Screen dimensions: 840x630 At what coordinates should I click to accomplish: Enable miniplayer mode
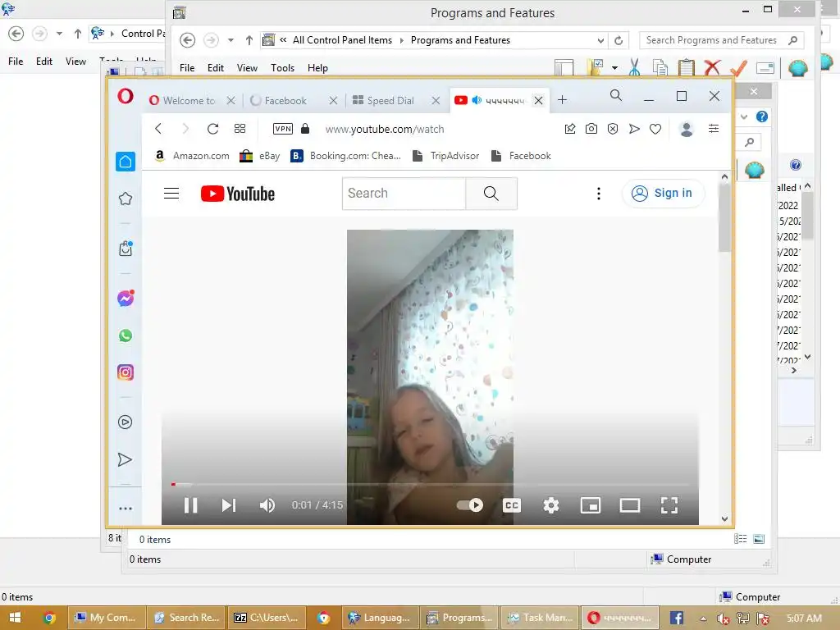click(x=591, y=505)
